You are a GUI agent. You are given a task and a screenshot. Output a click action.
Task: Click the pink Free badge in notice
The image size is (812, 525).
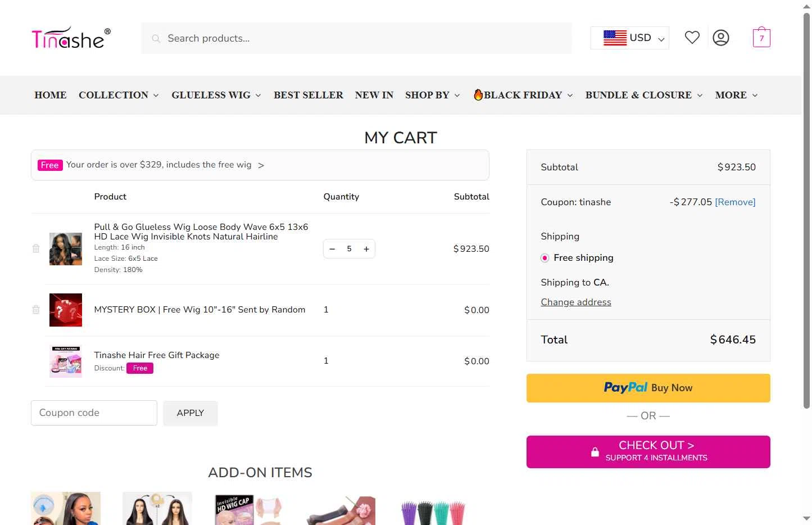(x=50, y=165)
